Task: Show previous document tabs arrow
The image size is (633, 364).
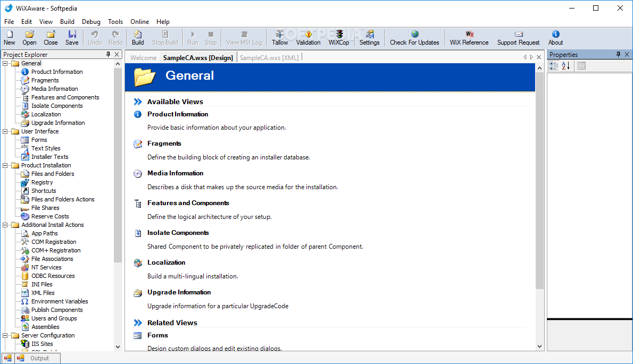Action: 525,57
